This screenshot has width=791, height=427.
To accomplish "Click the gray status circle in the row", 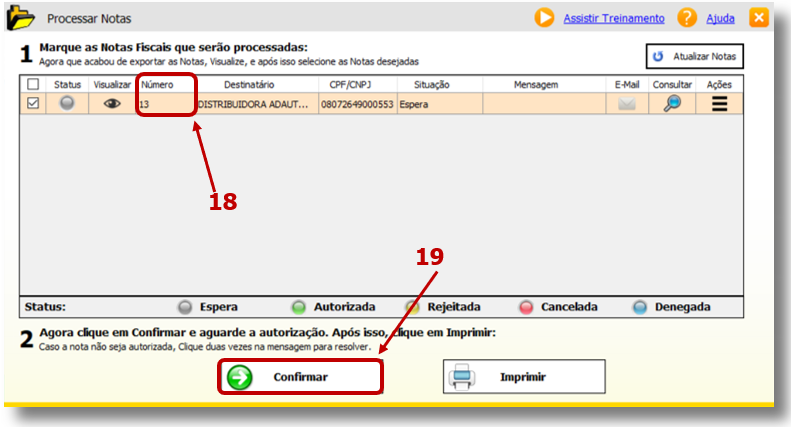I will 67,103.
